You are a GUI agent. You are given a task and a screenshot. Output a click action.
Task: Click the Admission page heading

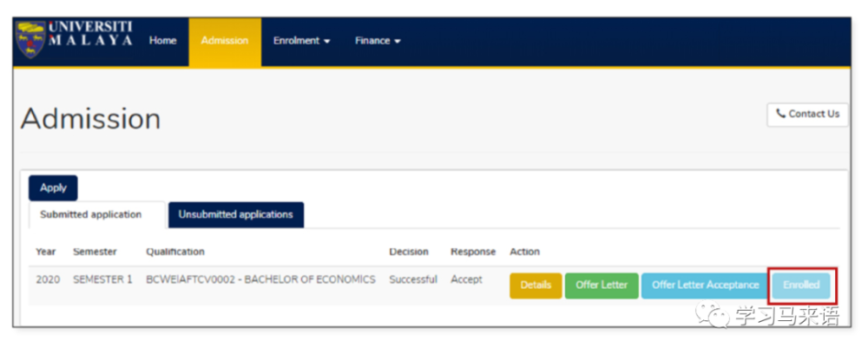(91, 119)
